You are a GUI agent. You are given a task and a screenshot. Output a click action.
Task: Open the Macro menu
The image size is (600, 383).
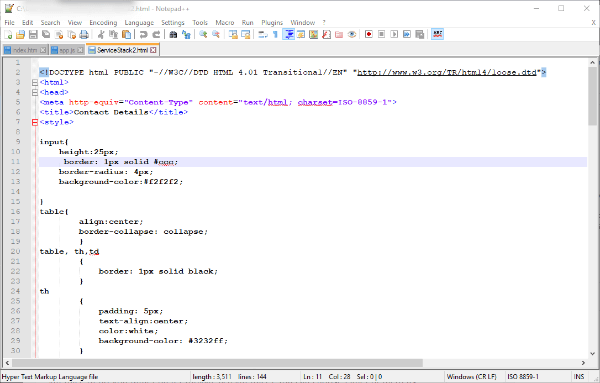[x=225, y=23]
